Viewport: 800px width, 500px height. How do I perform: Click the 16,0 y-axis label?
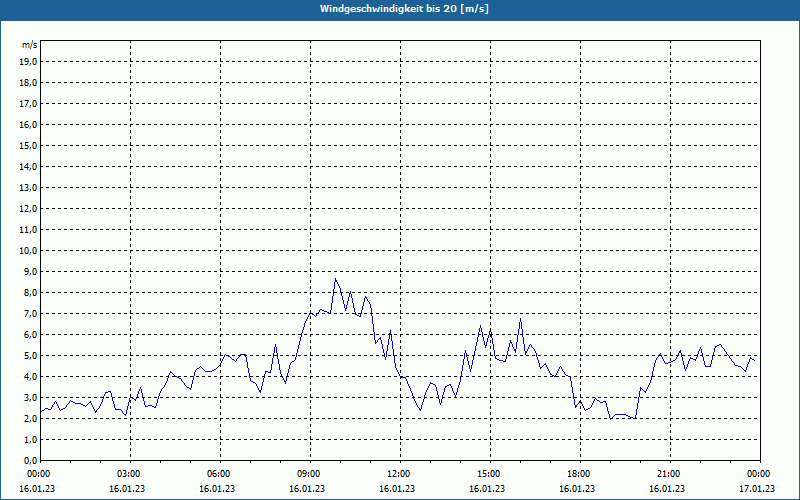pyautogui.click(x=28, y=124)
